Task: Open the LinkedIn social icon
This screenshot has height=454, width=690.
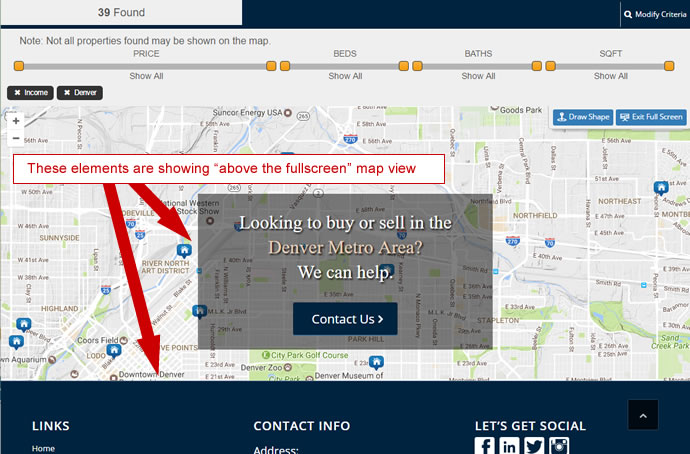Action: (x=509, y=446)
